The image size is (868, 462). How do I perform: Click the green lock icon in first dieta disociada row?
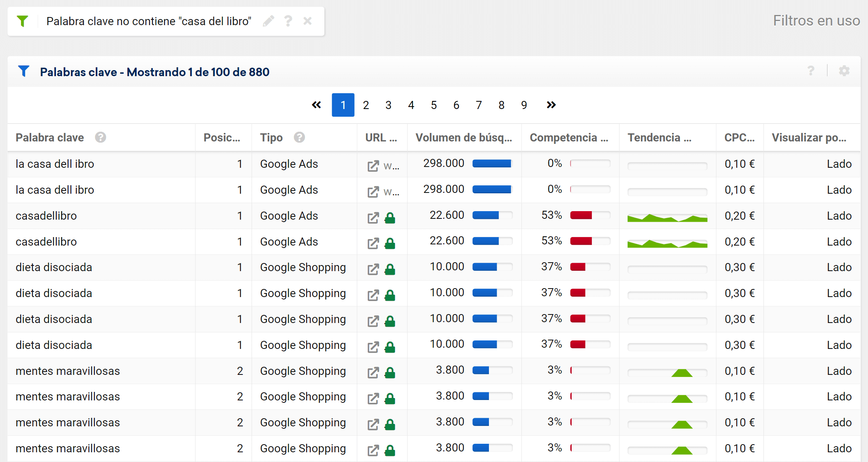pos(390,269)
